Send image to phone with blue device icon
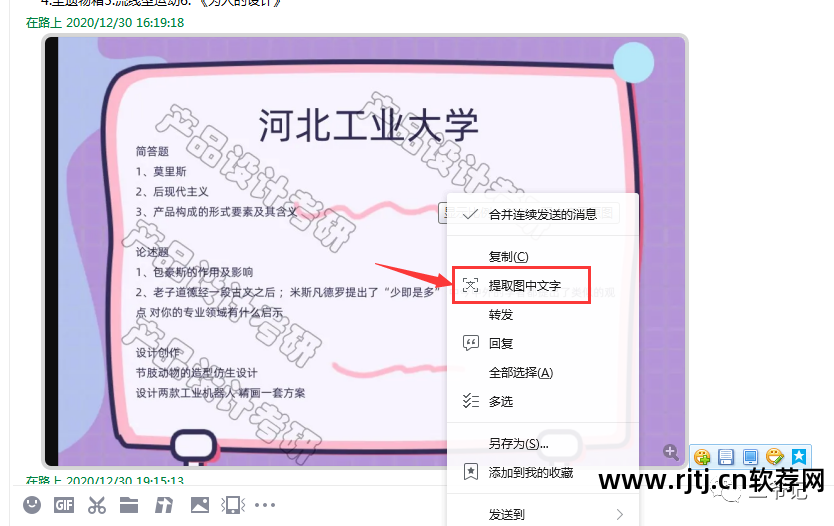 (750, 457)
